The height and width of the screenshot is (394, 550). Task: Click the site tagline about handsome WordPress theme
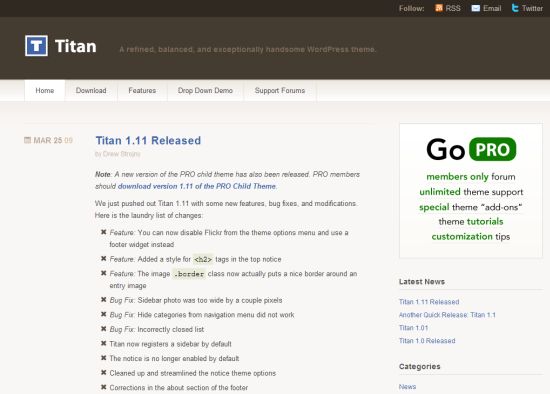[x=248, y=49]
